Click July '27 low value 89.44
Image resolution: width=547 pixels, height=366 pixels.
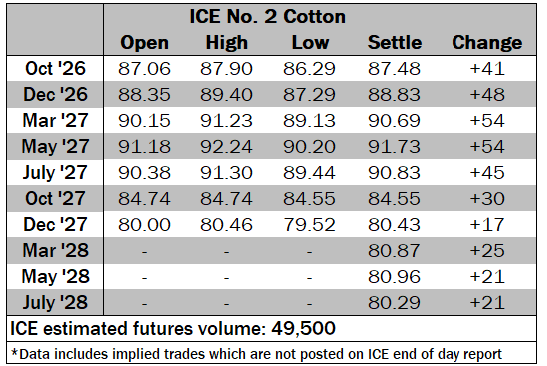[309, 173]
